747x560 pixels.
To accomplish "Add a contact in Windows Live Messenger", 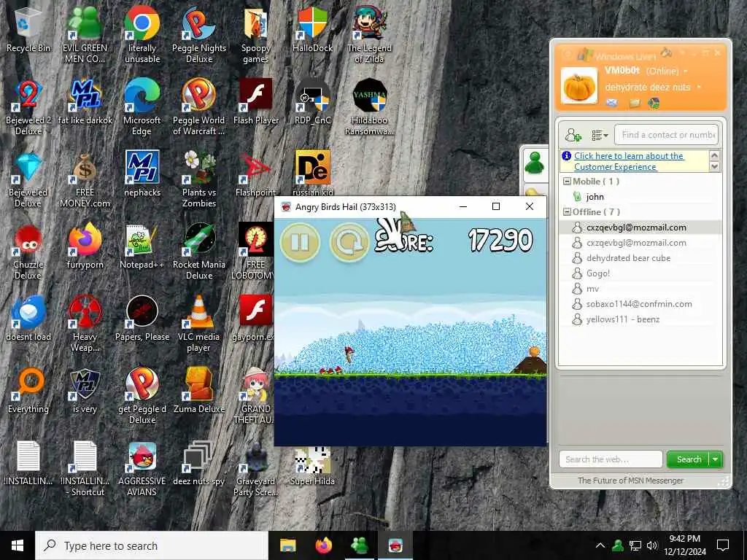I will point(573,135).
